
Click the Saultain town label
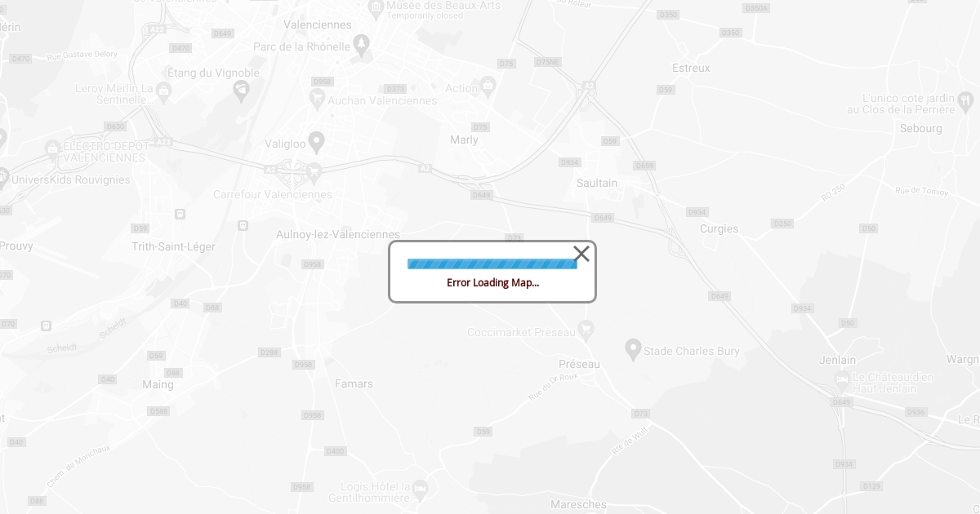tap(597, 183)
